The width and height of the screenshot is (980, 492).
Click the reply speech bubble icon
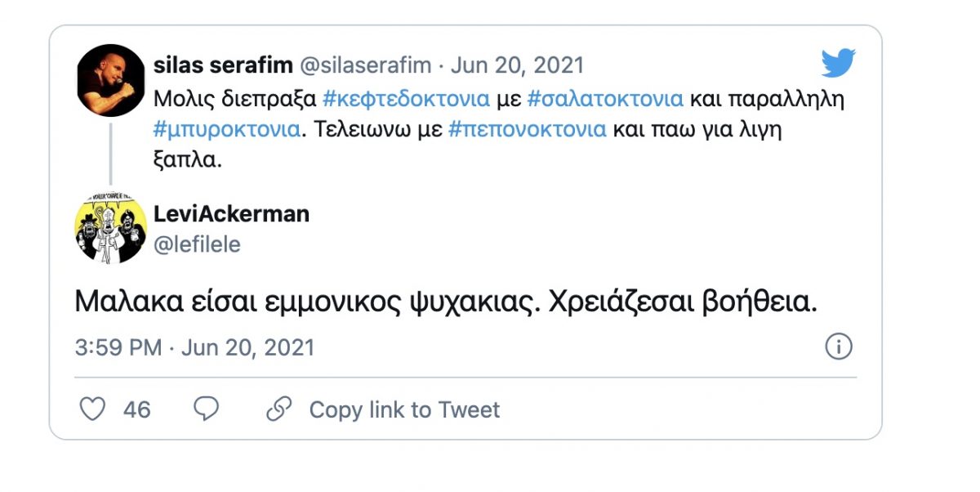click(x=206, y=408)
